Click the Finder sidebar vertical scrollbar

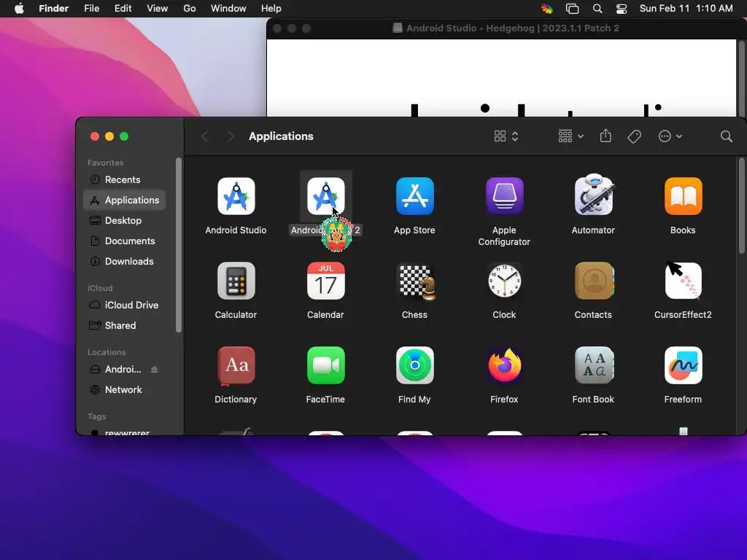[x=179, y=245]
